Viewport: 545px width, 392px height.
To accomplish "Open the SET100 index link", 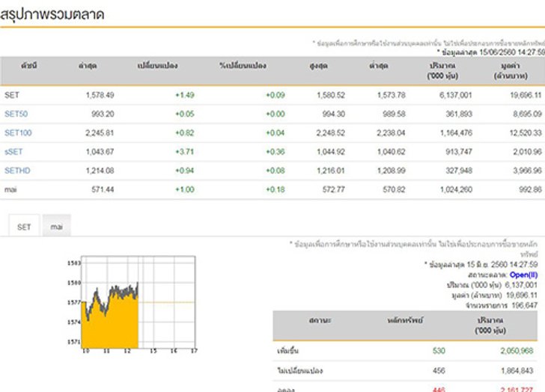I will 18,132.
